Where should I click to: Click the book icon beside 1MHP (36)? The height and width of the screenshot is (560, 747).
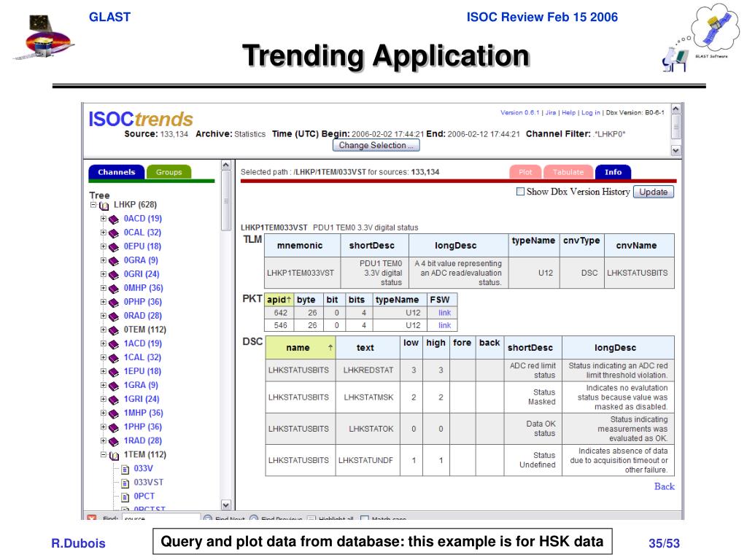(113, 413)
